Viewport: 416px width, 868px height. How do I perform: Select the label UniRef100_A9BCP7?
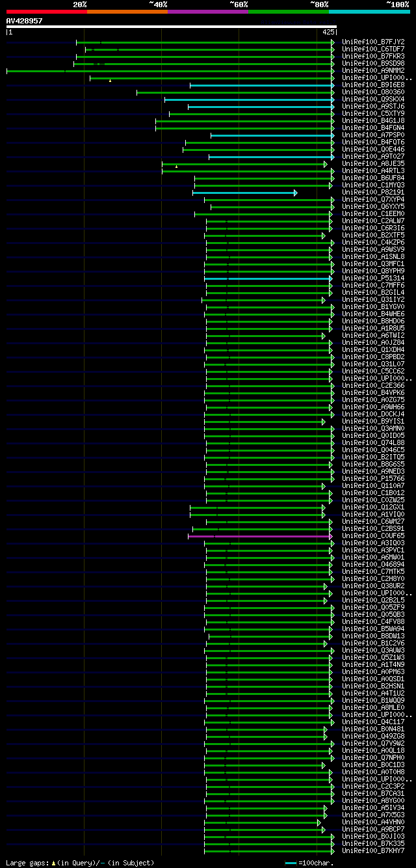coord(373,830)
